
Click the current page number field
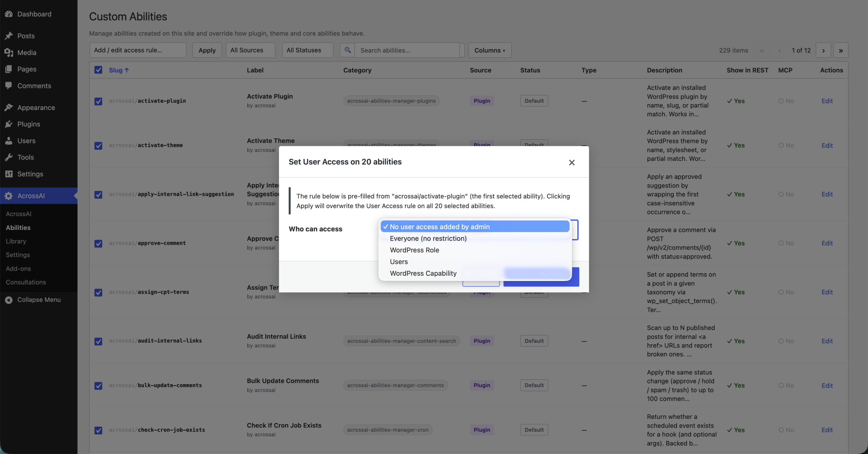click(x=801, y=50)
